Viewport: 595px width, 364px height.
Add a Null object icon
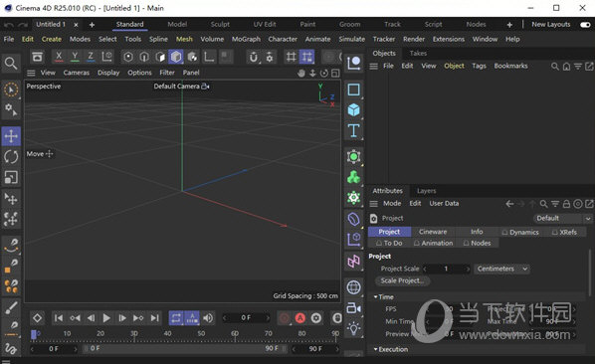[353, 63]
